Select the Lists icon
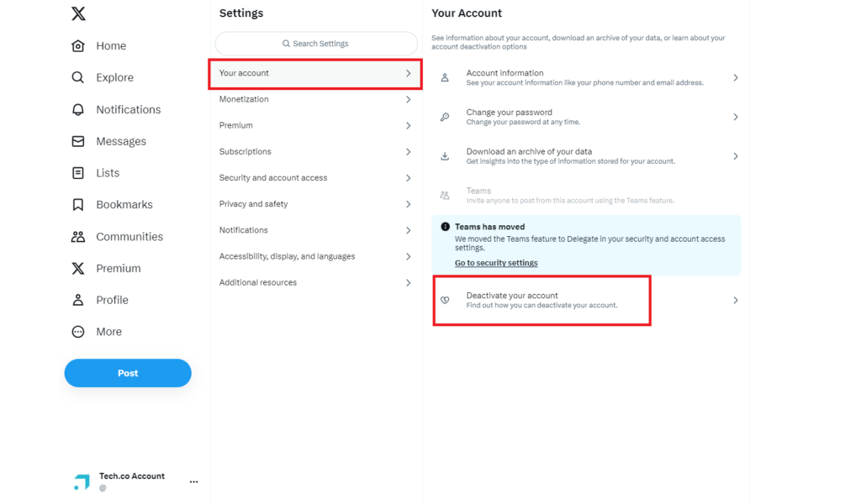This screenshot has width=861, height=504. tap(78, 172)
